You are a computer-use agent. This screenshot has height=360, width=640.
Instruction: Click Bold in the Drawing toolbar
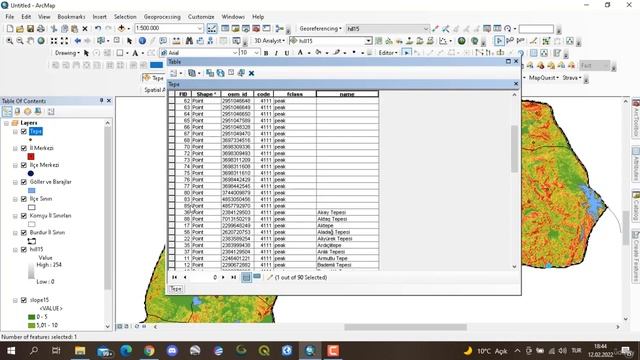(x=266, y=53)
